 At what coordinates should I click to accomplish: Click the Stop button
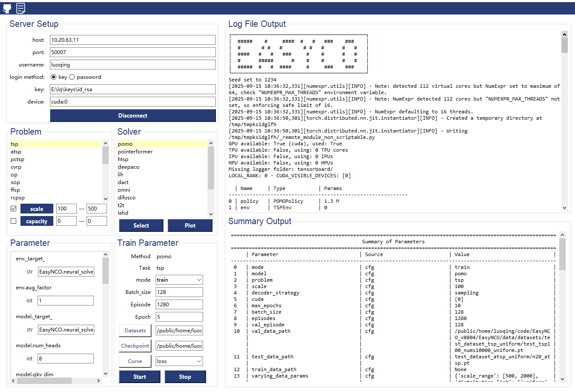185,377
